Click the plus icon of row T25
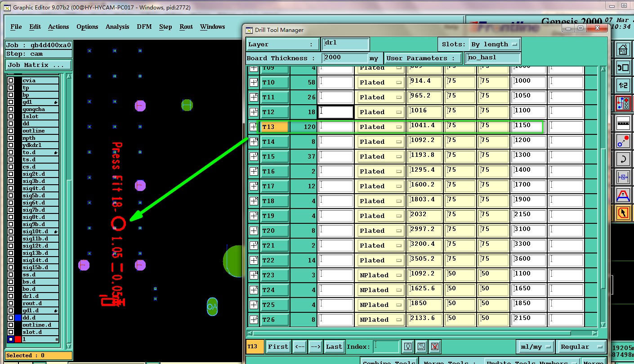The image size is (634, 364). [254, 305]
